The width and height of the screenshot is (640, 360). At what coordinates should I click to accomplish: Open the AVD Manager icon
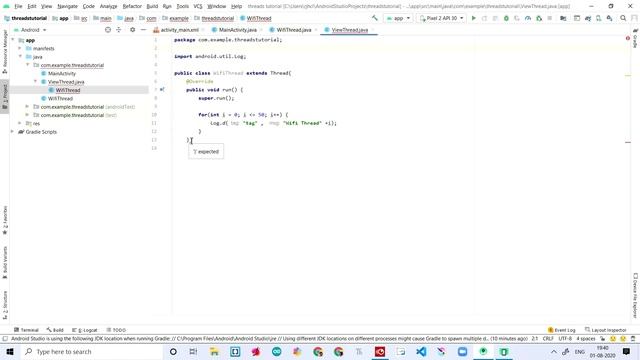598,18
